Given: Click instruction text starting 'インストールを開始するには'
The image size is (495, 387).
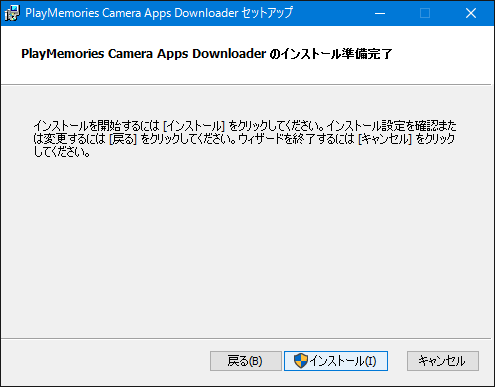Looking at the screenshot, I should (245, 139).
